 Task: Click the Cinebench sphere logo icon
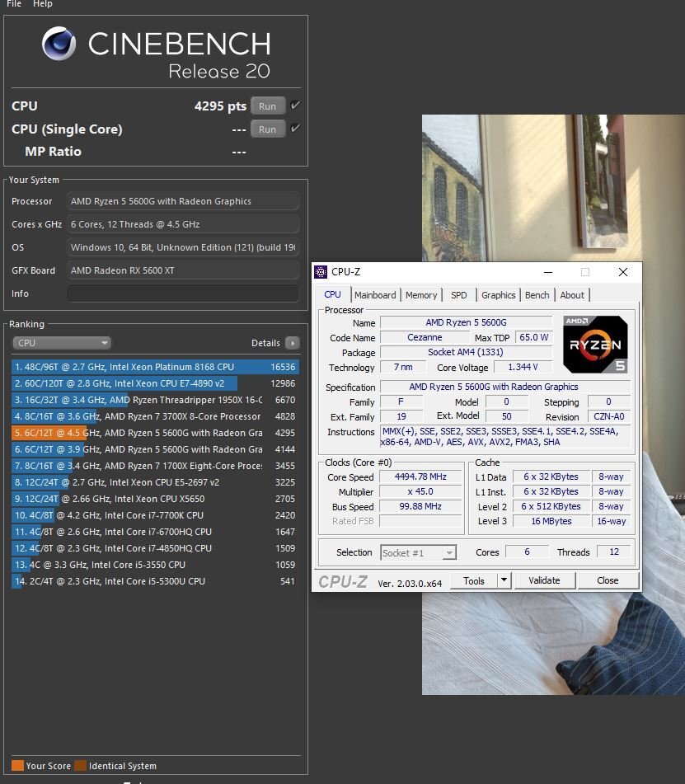tap(59, 44)
